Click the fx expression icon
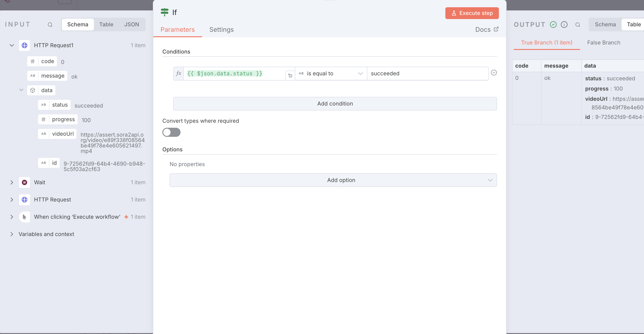This screenshot has height=334, width=644. click(x=178, y=74)
